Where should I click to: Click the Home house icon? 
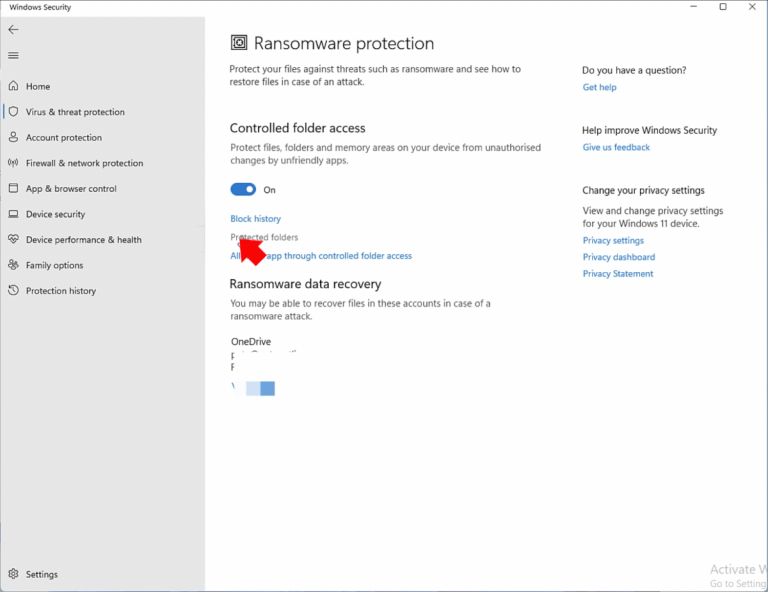14,86
